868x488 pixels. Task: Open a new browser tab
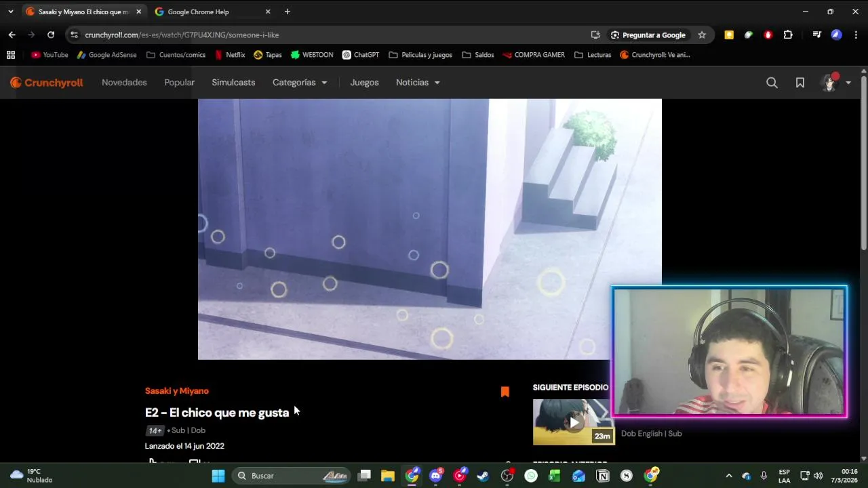click(x=288, y=12)
